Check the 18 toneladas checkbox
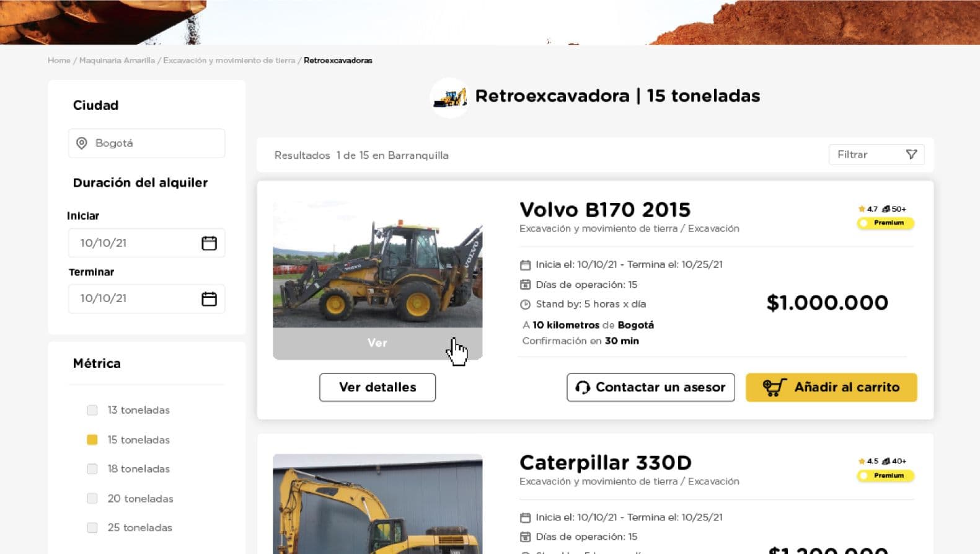The width and height of the screenshot is (980, 554). pos(92,469)
